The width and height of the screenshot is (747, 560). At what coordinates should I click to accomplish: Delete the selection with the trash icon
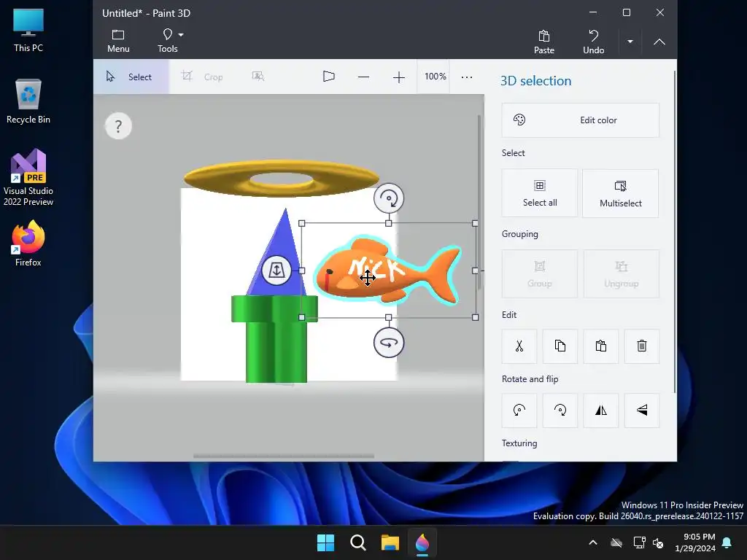point(642,346)
